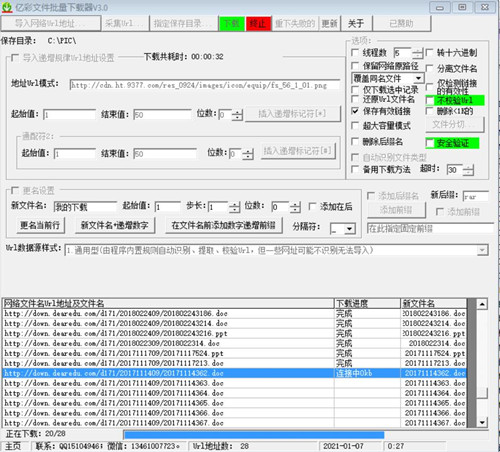Select the row ending 20171114365.doc
Image resolution: width=500 pixels, height=452 pixels.
tap(235, 403)
